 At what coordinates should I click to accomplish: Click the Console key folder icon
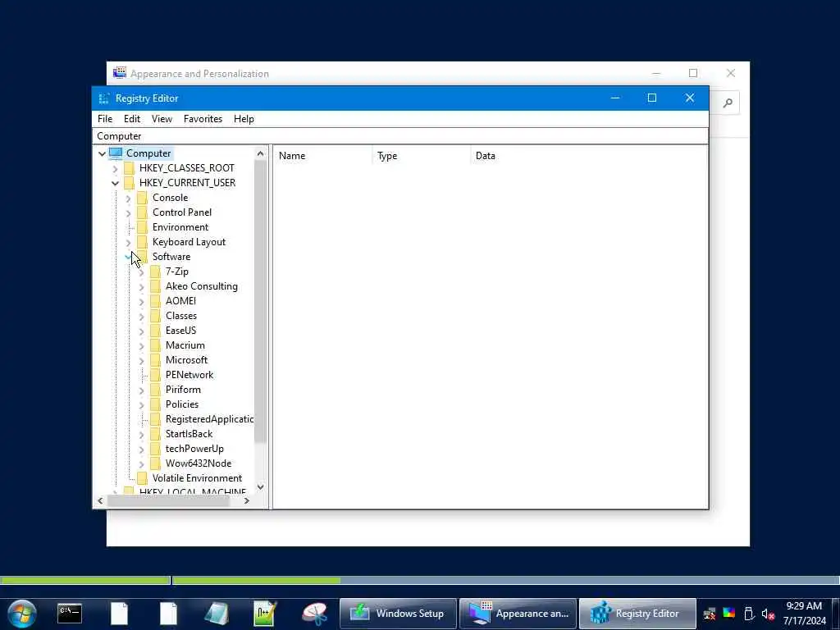(142, 198)
